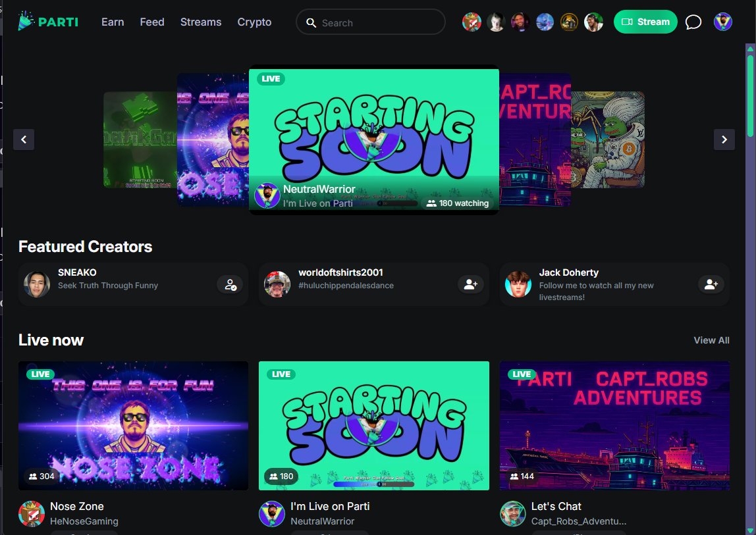Image resolution: width=756 pixels, height=535 pixels.
Task: Open the fourth followed-creator avatar in header
Action: click(x=545, y=22)
